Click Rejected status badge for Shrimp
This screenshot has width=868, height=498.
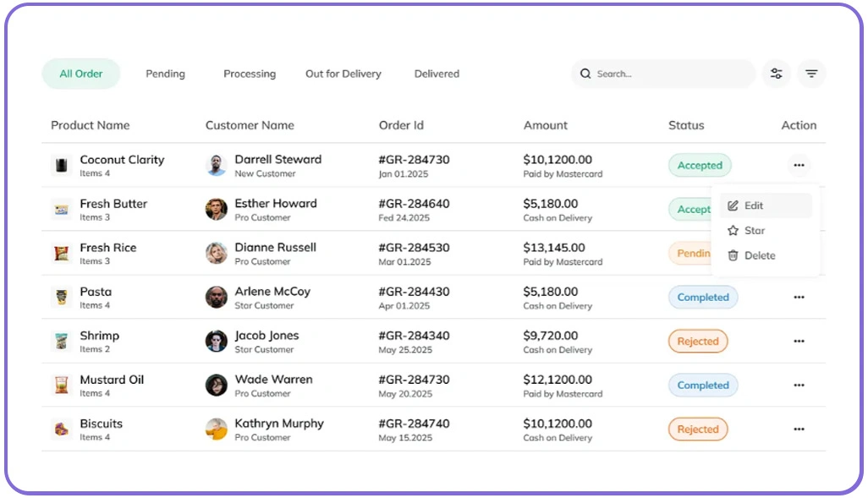click(x=698, y=341)
